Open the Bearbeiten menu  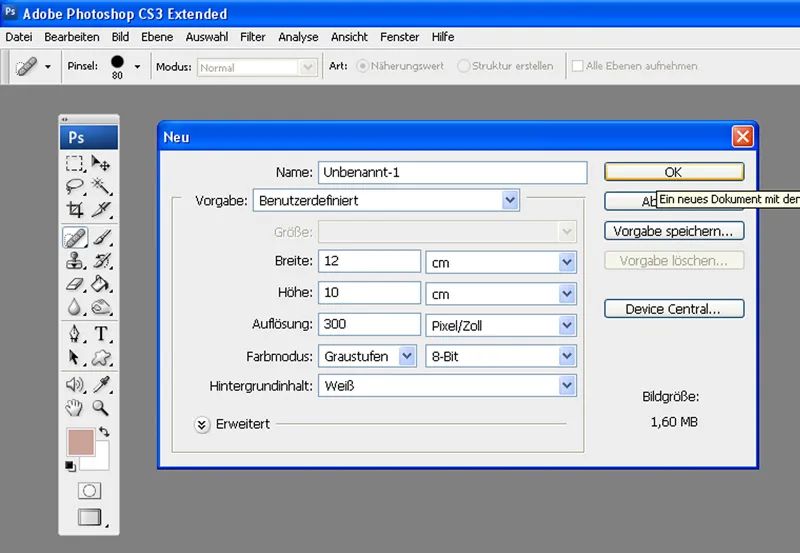pos(72,37)
